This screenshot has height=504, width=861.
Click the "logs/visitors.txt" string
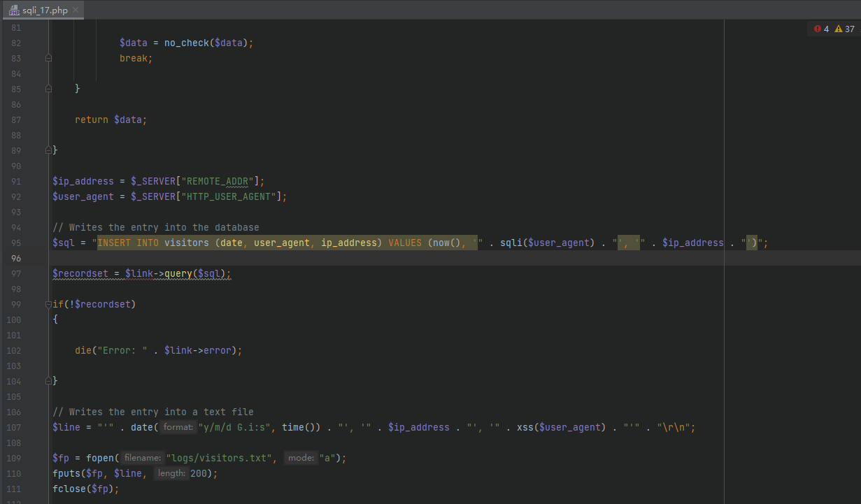[x=219, y=459]
